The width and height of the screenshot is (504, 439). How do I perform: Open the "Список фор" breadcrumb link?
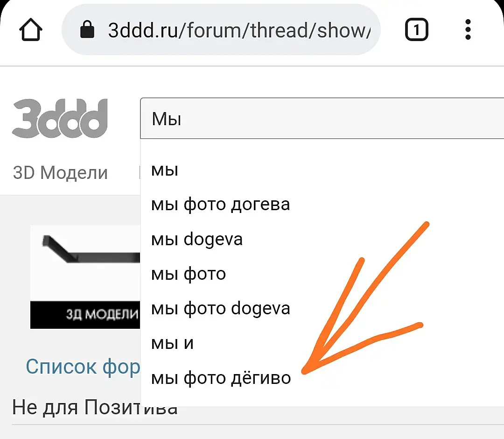(x=83, y=367)
